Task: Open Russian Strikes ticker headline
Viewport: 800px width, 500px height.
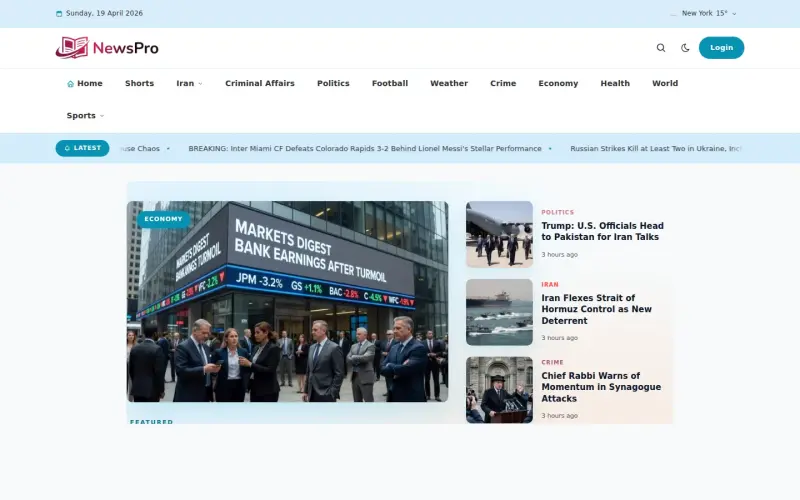Action: [x=656, y=148]
